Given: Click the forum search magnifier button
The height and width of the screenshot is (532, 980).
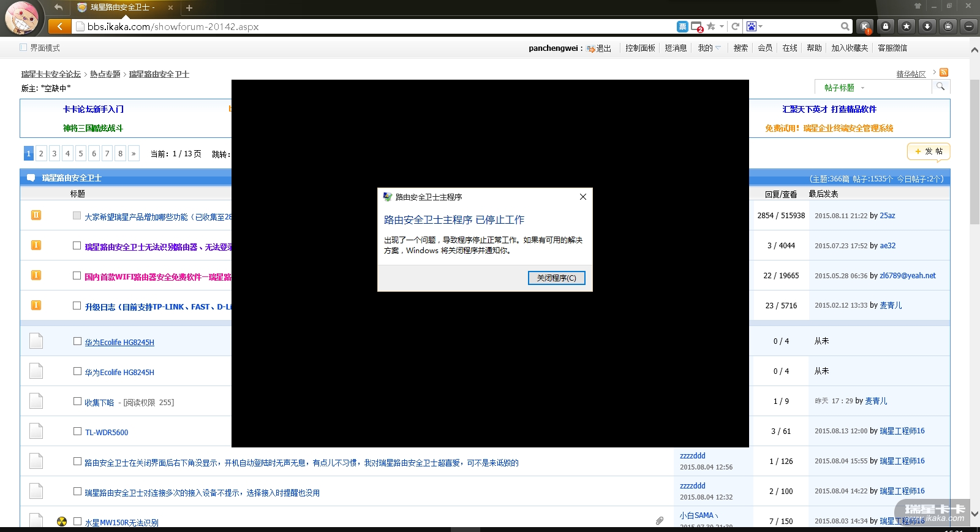Looking at the screenshot, I should 941,87.
